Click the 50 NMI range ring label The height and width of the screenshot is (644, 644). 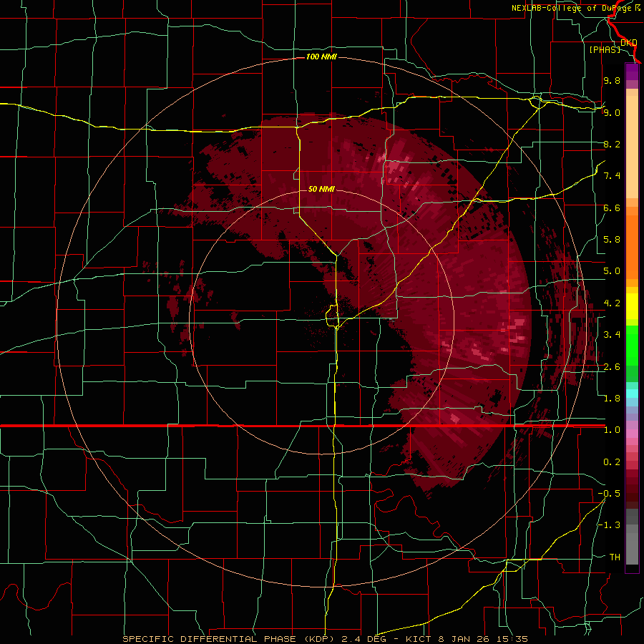click(x=321, y=189)
